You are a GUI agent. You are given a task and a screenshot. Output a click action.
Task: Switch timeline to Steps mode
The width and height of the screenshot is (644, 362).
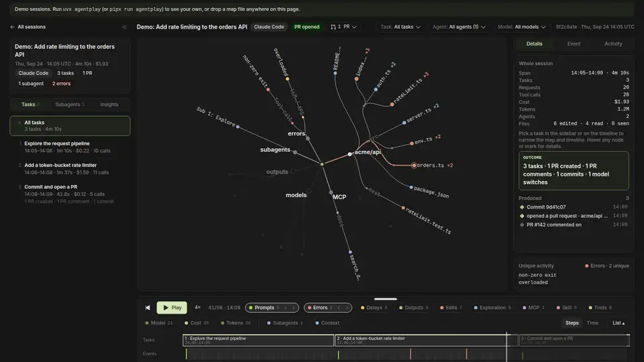[572, 323]
